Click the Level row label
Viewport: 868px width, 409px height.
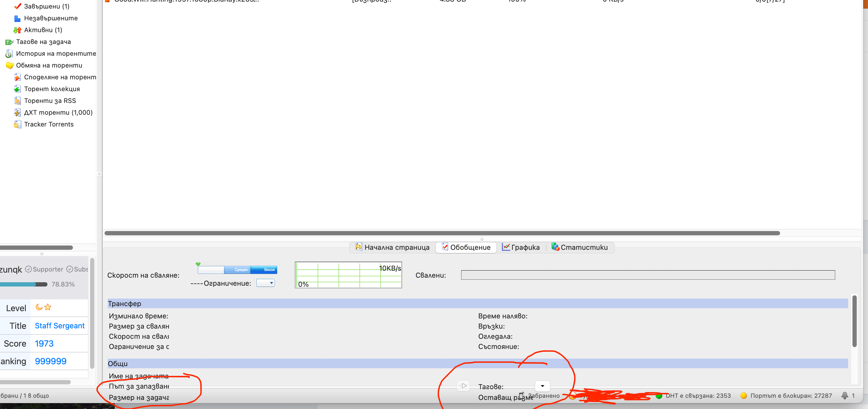[16, 308]
